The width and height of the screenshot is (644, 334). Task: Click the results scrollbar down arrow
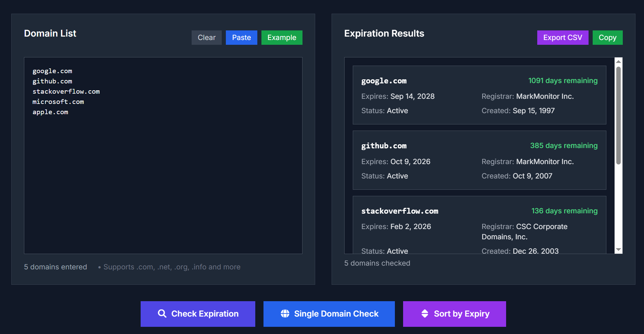coord(618,250)
